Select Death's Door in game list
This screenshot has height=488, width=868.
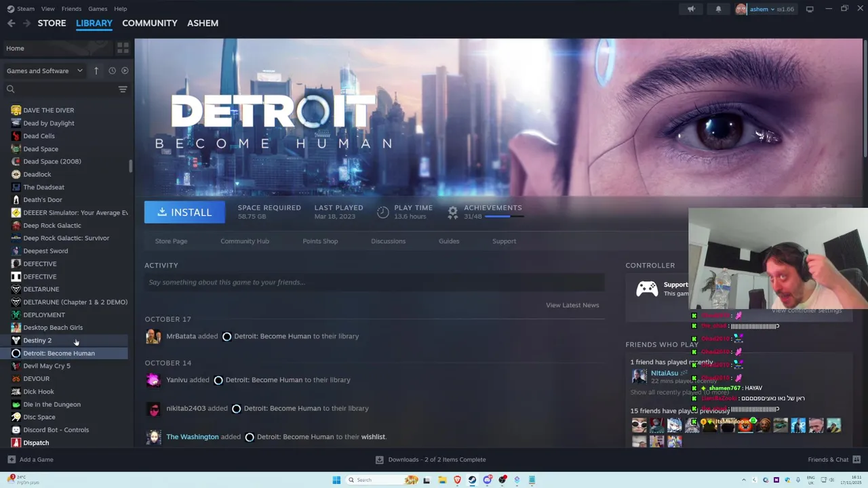tap(43, 200)
